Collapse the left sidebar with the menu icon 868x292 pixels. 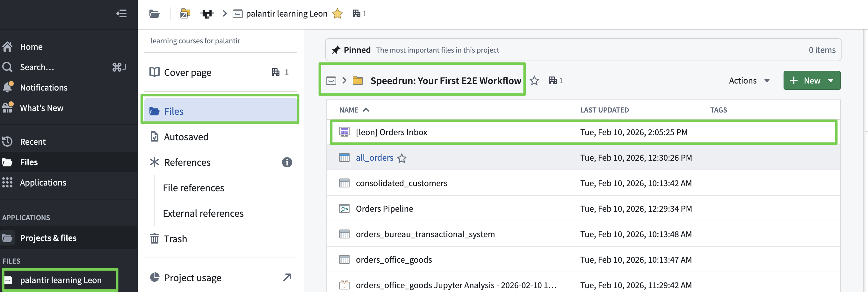coord(121,13)
